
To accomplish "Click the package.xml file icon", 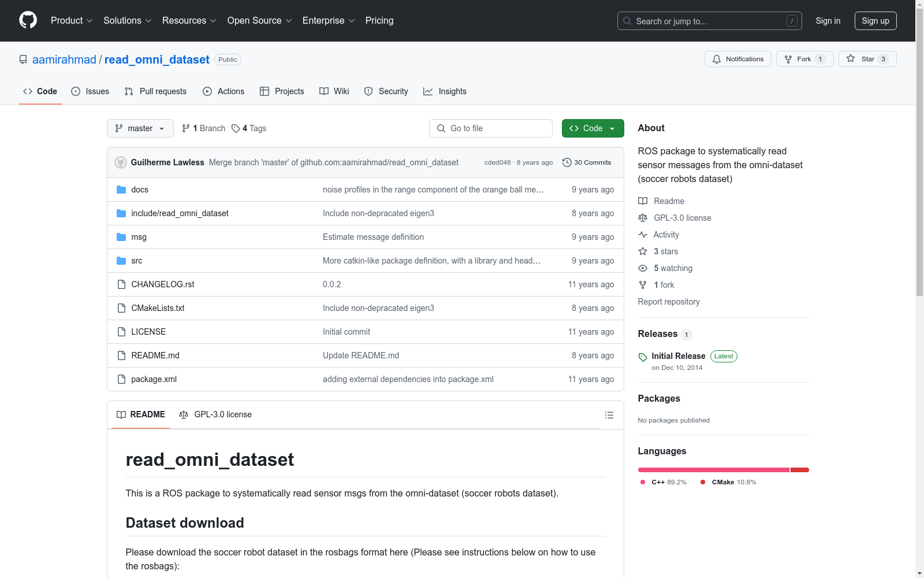I will pyautogui.click(x=121, y=379).
